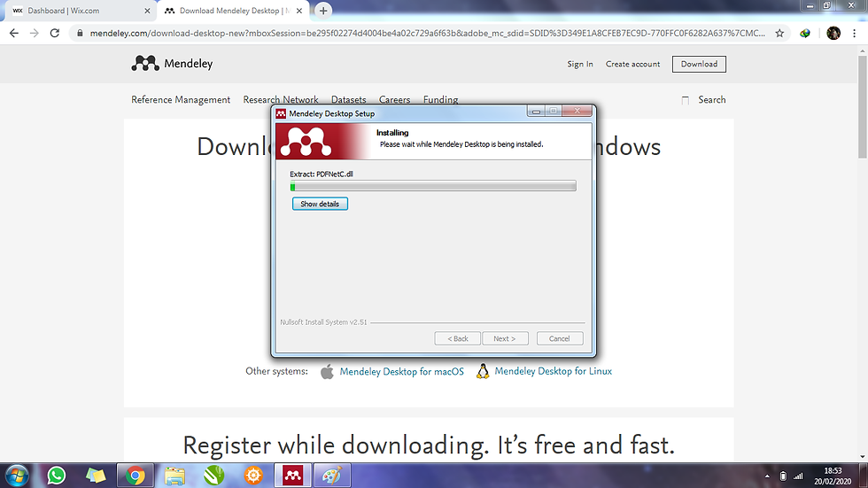Click the clock and date in the tray

833,476
